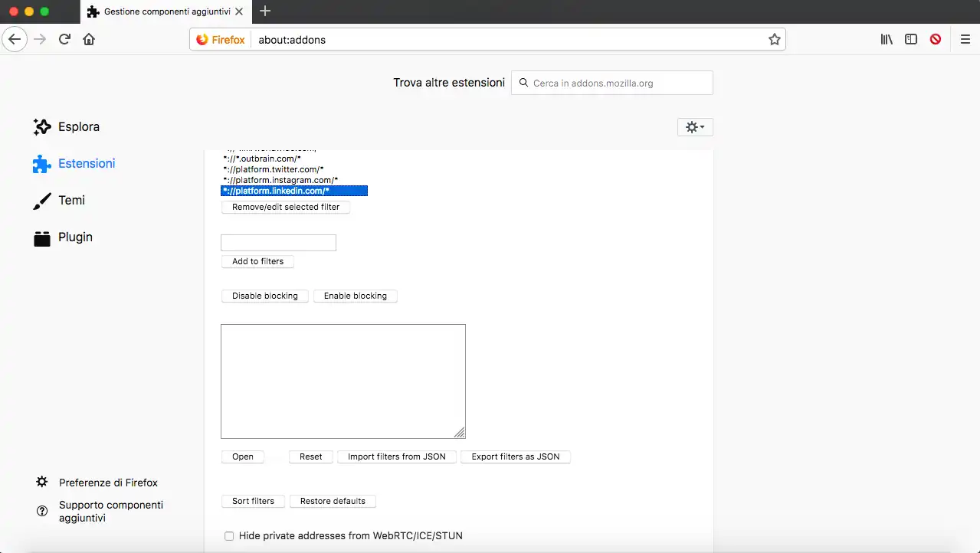Viewport: 980px width, 553px height.
Task: Switch to the Esplora section
Action: 79,127
